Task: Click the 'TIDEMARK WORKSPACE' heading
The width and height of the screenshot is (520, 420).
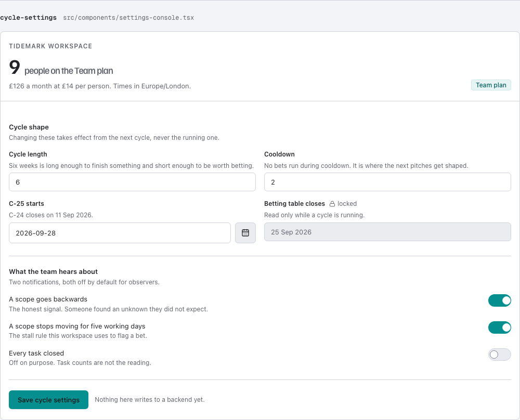Action: (50, 46)
